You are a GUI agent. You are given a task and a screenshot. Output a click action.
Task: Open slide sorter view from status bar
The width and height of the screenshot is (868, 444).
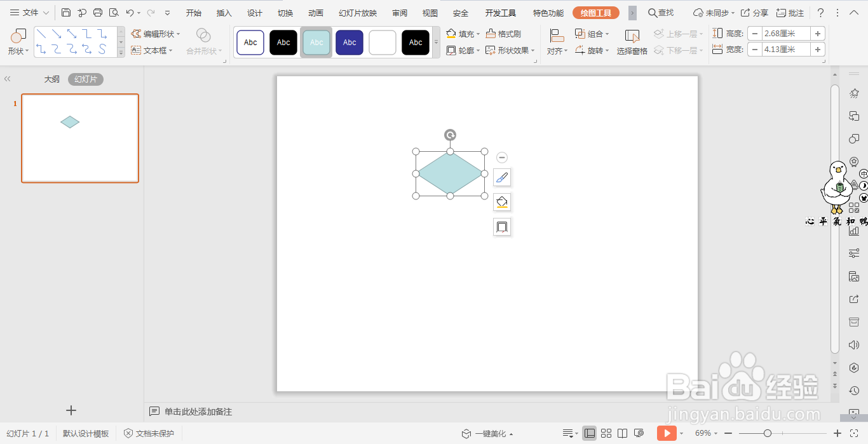[x=606, y=433]
